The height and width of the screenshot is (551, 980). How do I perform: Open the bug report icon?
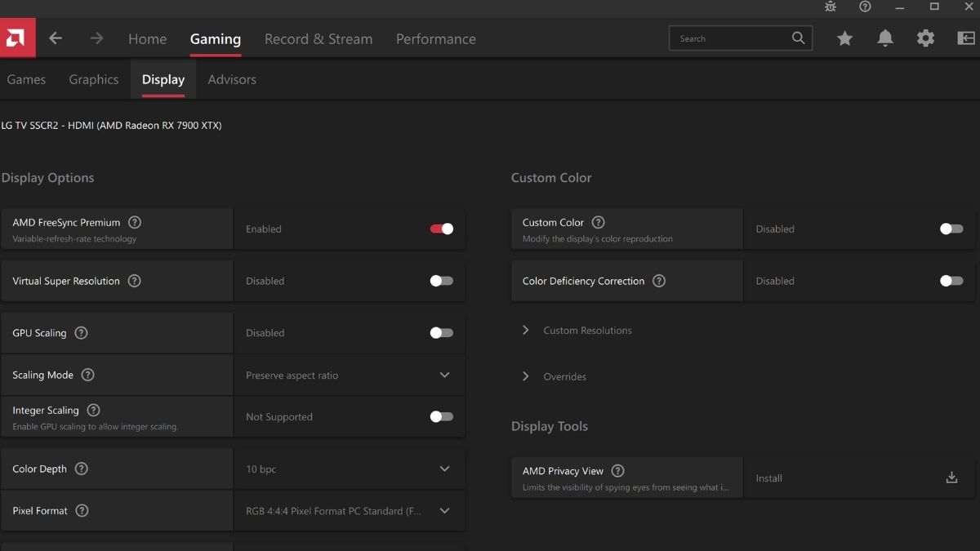click(x=831, y=7)
